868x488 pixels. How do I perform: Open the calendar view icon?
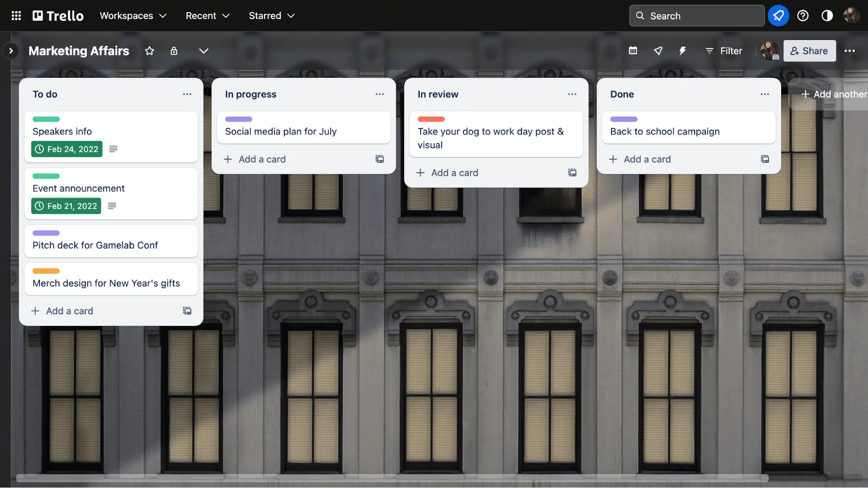(x=633, y=51)
